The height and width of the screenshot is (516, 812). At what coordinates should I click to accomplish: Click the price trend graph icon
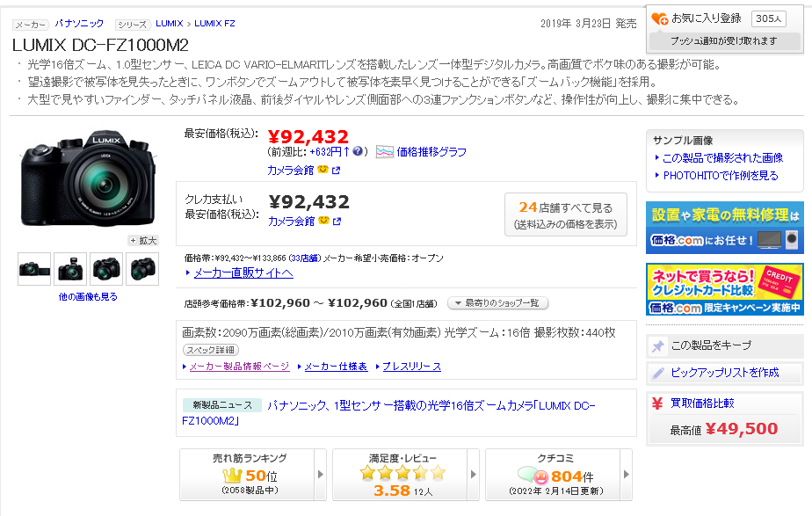384,152
